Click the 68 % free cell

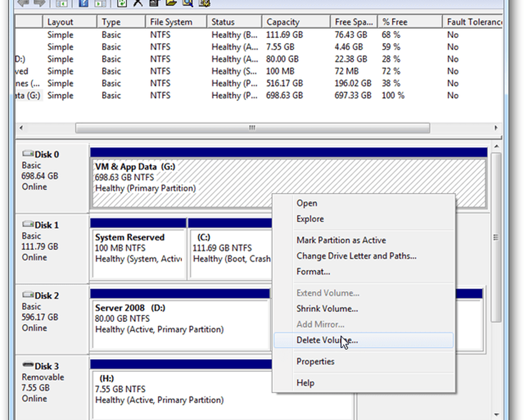391,35
